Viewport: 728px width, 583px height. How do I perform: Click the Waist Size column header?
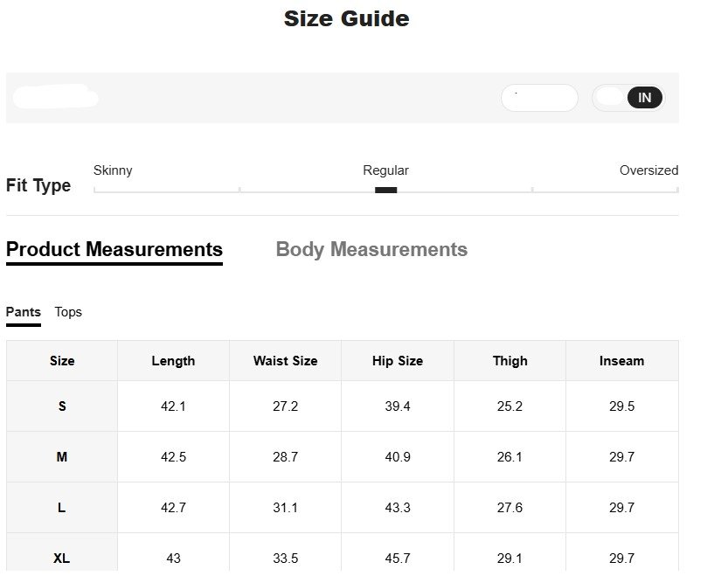(285, 361)
